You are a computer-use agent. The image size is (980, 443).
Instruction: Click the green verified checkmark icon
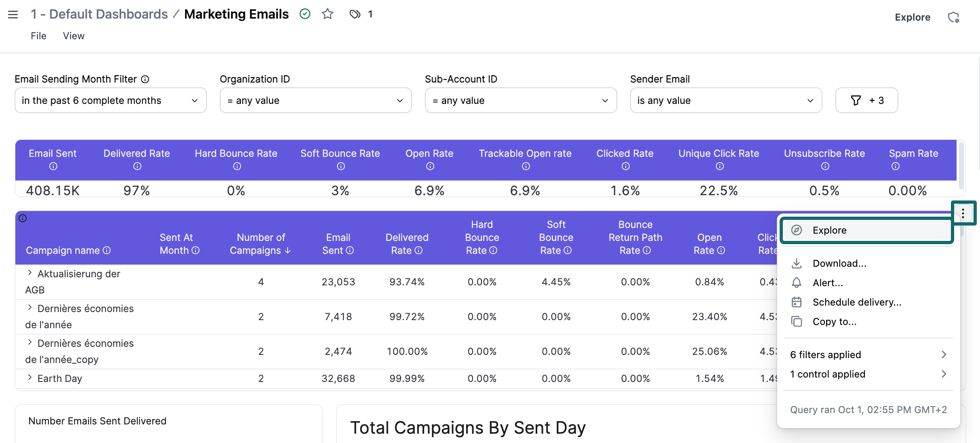pos(305,14)
